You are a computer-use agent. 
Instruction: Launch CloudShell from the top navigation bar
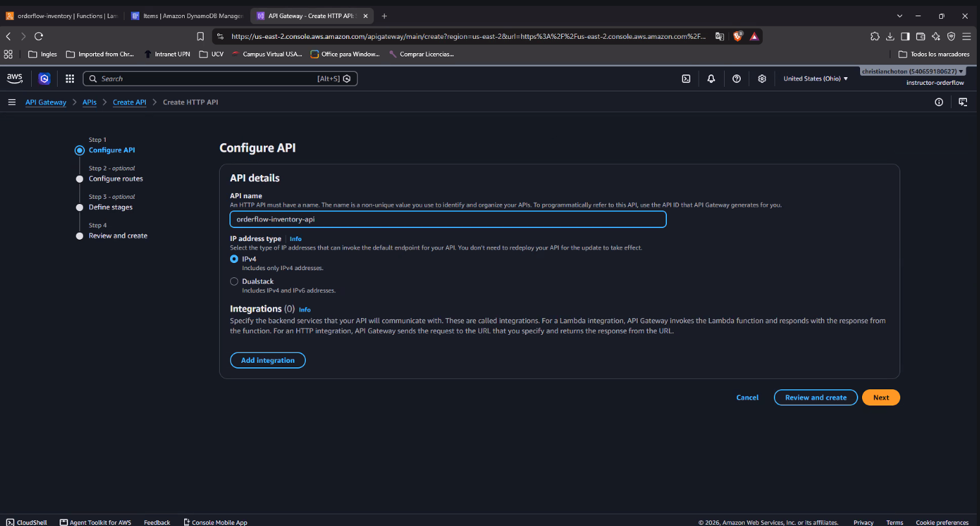(x=686, y=78)
